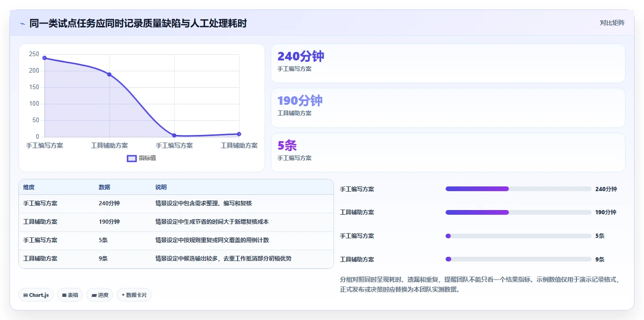Click the Chart.js tag chip
The height and width of the screenshot is (320, 644).
click(36, 295)
